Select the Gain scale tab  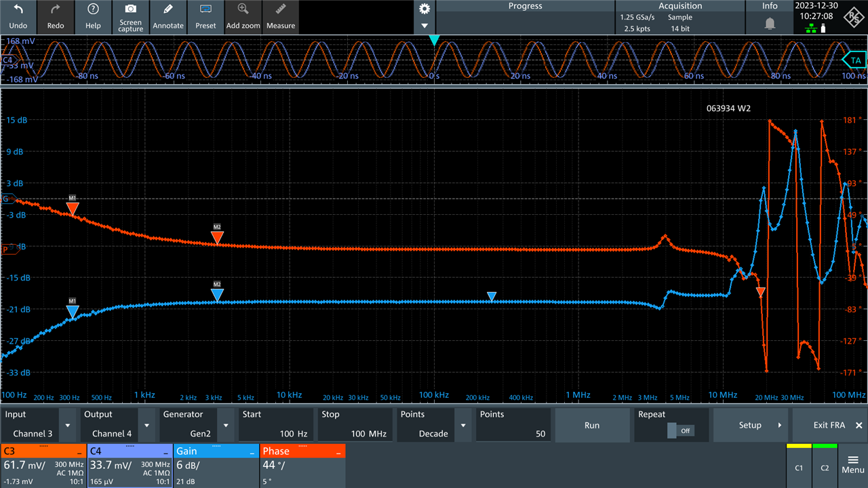(x=216, y=451)
